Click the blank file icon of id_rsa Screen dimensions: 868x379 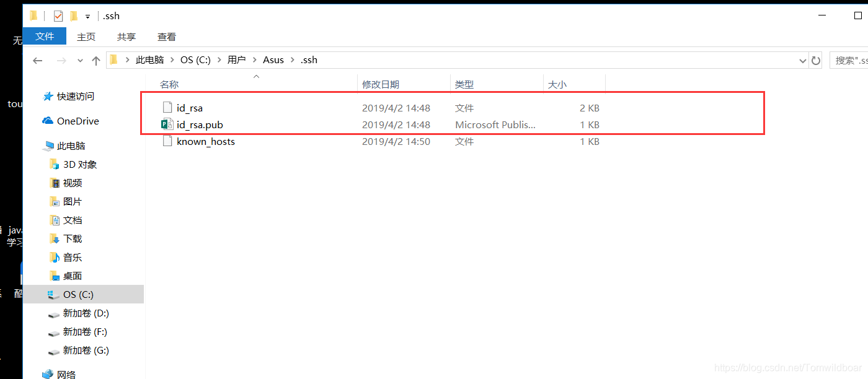click(x=167, y=108)
